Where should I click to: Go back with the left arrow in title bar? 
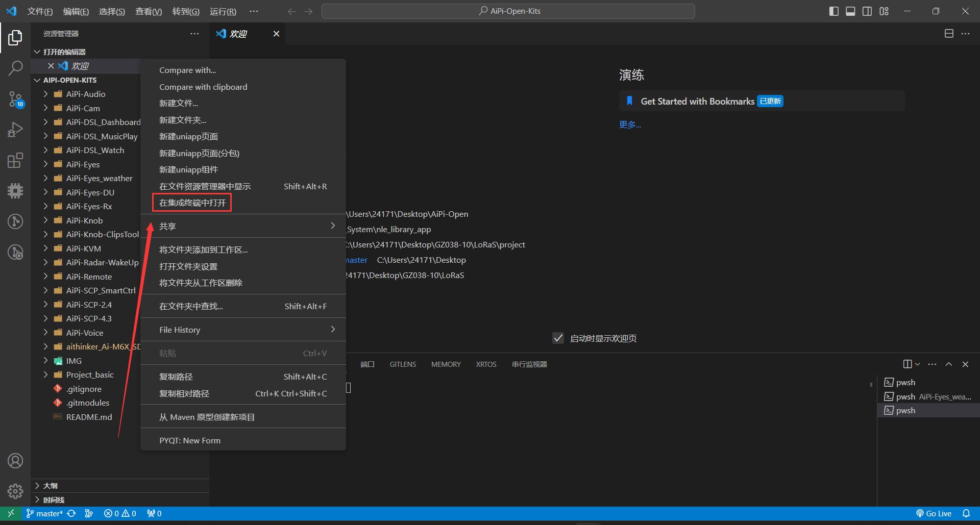pyautogui.click(x=291, y=11)
